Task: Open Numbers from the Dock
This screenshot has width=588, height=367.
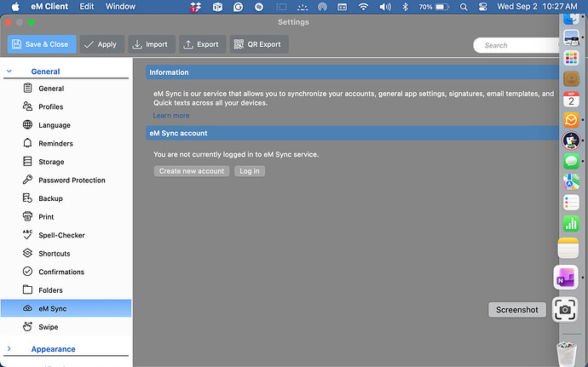Action: click(571, 223)
